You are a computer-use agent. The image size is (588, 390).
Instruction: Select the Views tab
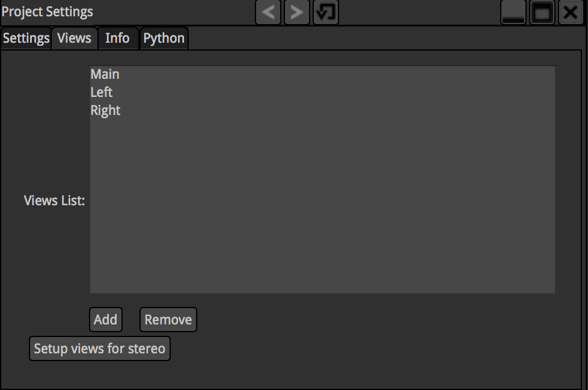(75, 39)
